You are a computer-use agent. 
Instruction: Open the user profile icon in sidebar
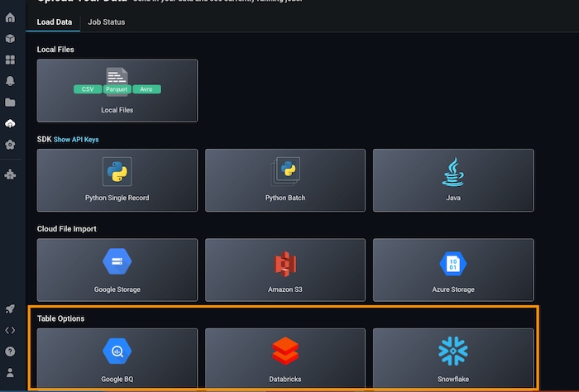pyautogui.click(x=10, y=373)
